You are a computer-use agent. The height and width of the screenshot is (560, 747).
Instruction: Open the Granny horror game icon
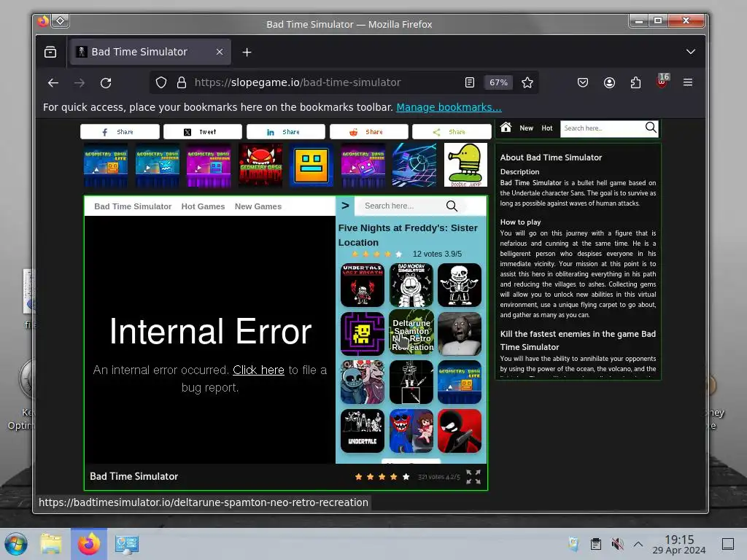(460, 334)
